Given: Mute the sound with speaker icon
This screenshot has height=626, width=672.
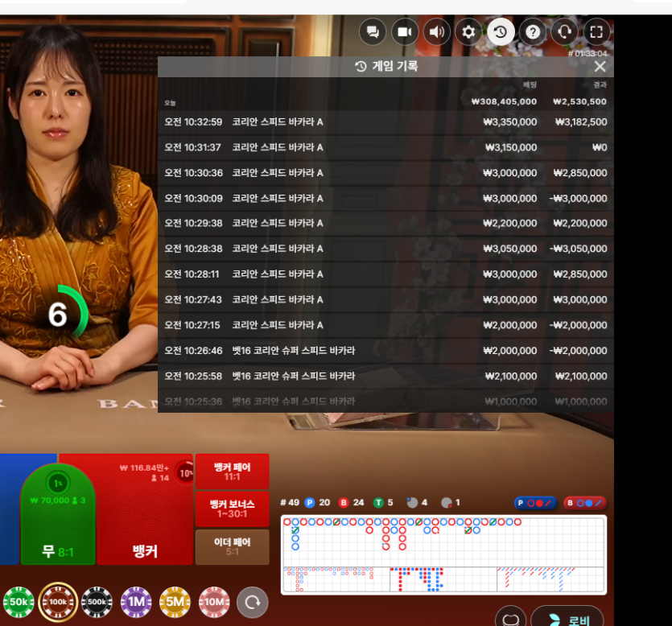Looking at the screenshot, I should pos(437,31).
